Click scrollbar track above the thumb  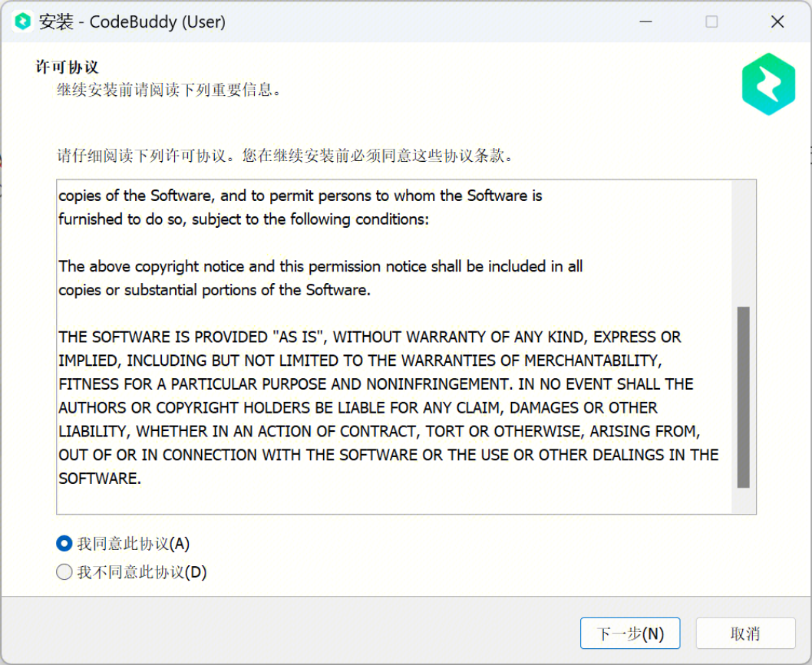tap(743, 243)
